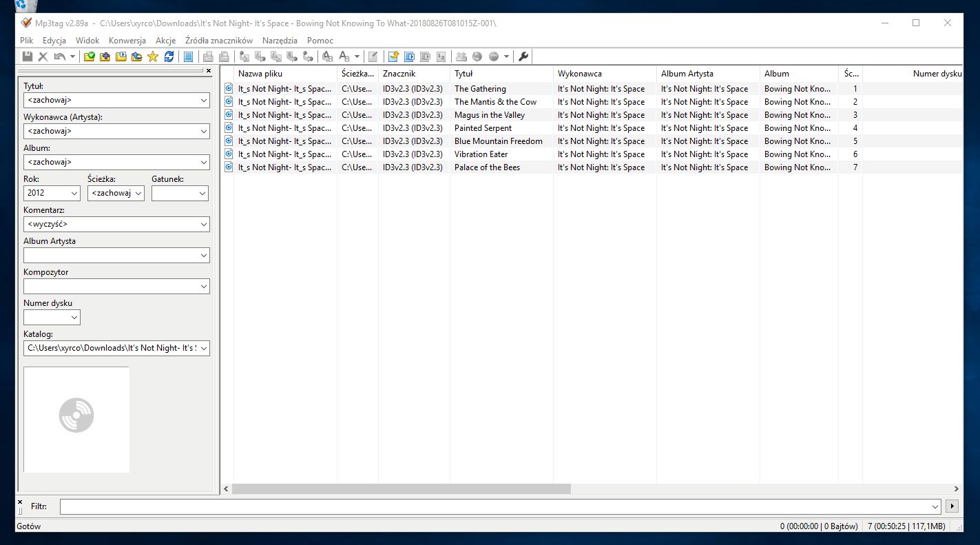Click the refresh blue arrows icon
Viewport: 980px width, 545px height.
(x=169, y=56)
